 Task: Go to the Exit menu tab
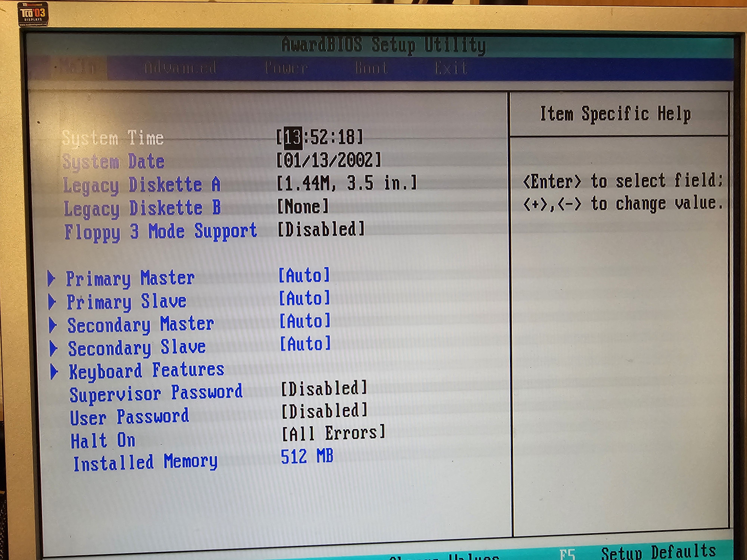point(451,68)
